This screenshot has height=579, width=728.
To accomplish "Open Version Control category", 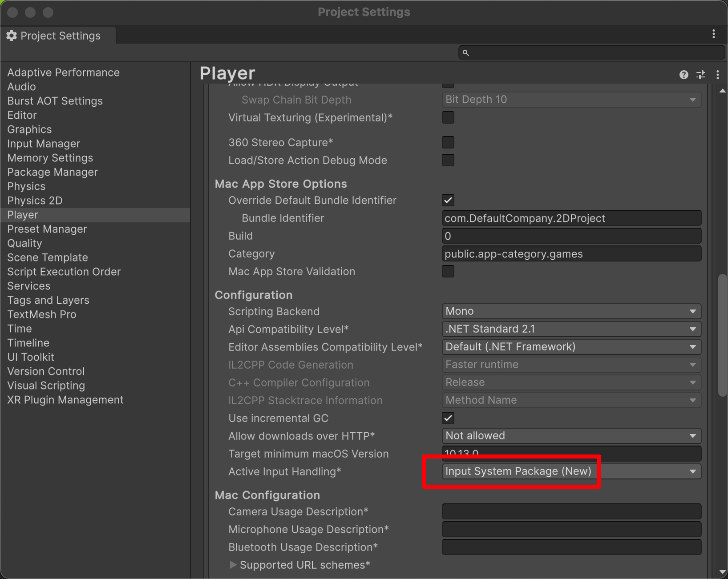I will click(46, 371).
